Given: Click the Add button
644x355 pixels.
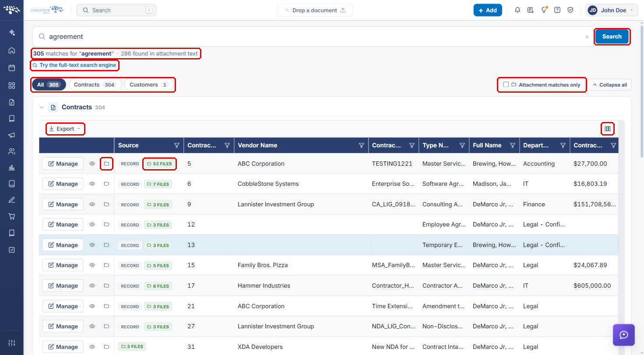Looking at the screenshot, I should pyautogui.click(x=488, y=10).
